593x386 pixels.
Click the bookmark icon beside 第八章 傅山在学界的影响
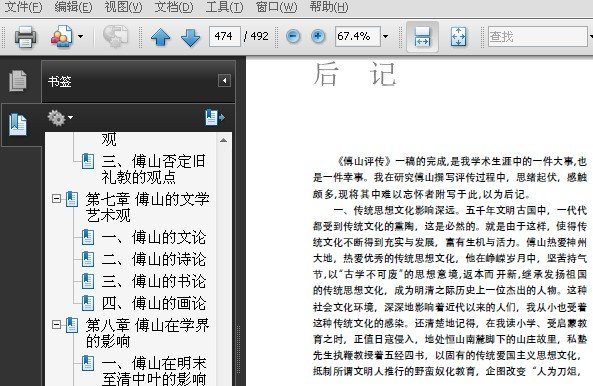click(72, 325)
